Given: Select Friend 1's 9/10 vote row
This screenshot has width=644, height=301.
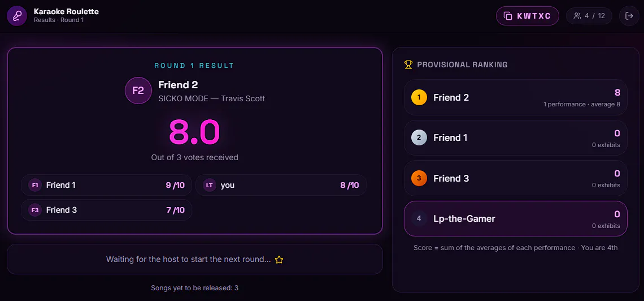Looking at the screenshot, I should [x=106, y=185].
